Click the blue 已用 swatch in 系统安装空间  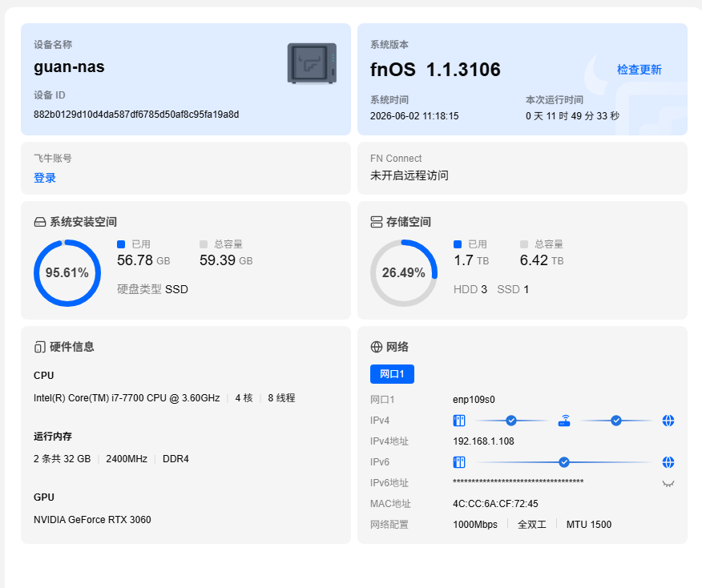coord(121,244)
